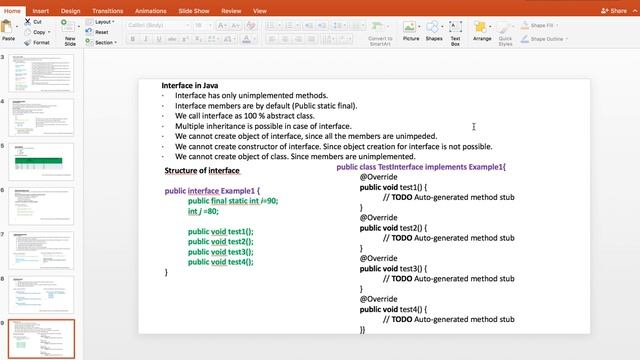Open the Section dropdown

click(x=101, y=42)
